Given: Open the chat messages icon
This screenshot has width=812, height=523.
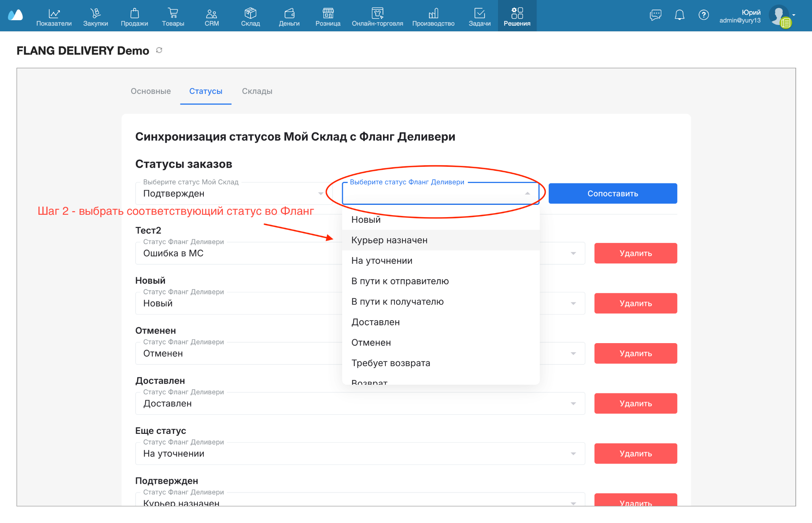Looking at the screenshot, I should pos(656,15).
